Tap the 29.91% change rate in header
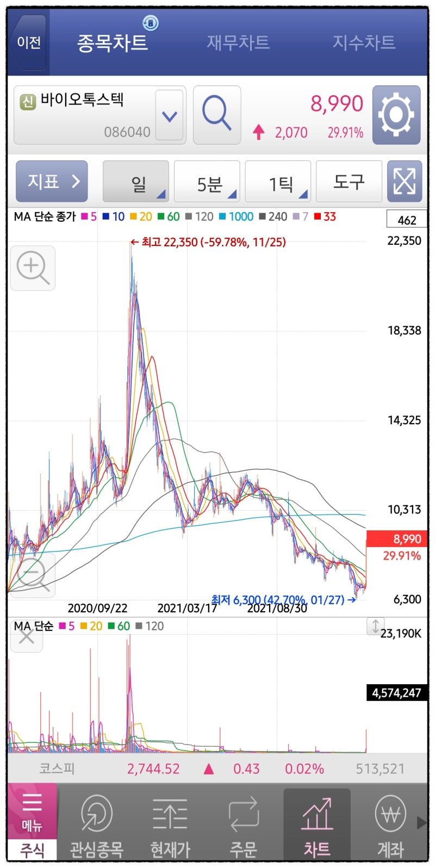Image resolution: width=435 pixels, height=868 pixels. coord(345,132)
